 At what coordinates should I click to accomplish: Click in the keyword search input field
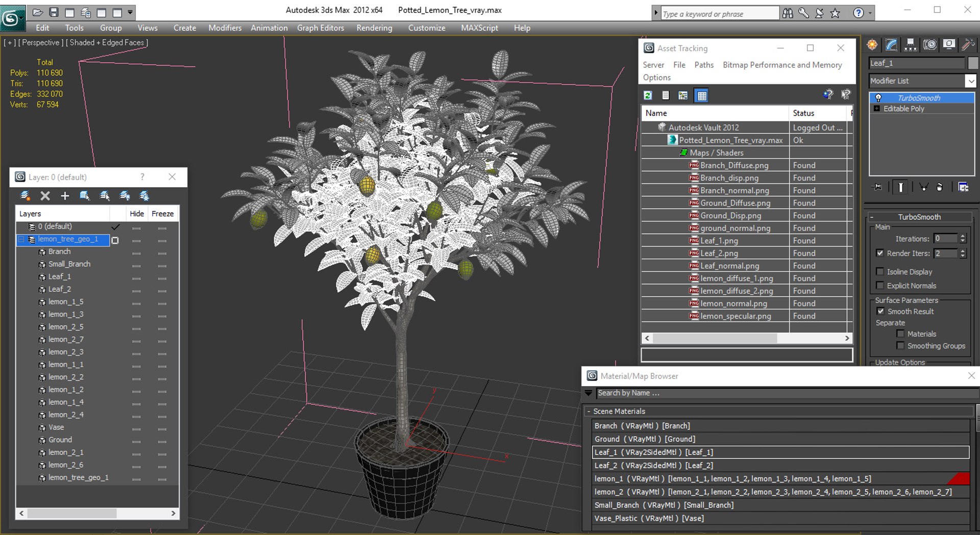coord(720,14)
